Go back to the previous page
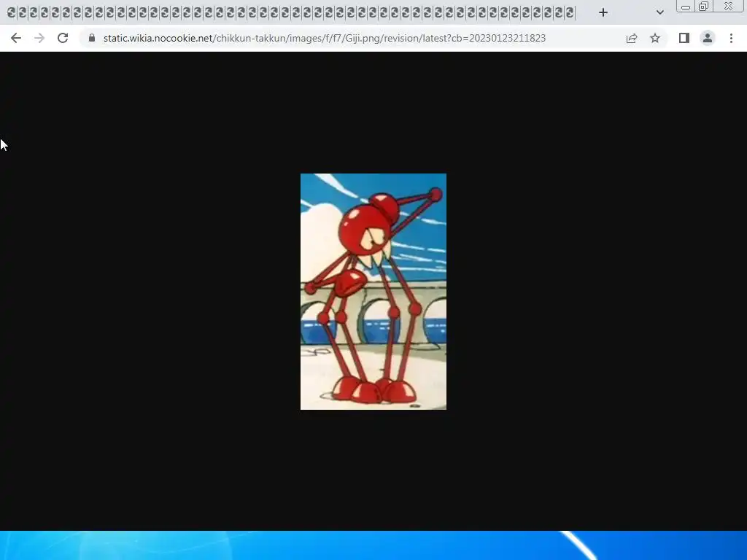Image resolution: width=747 pixels, height=560 pixels. click(16, 38)
